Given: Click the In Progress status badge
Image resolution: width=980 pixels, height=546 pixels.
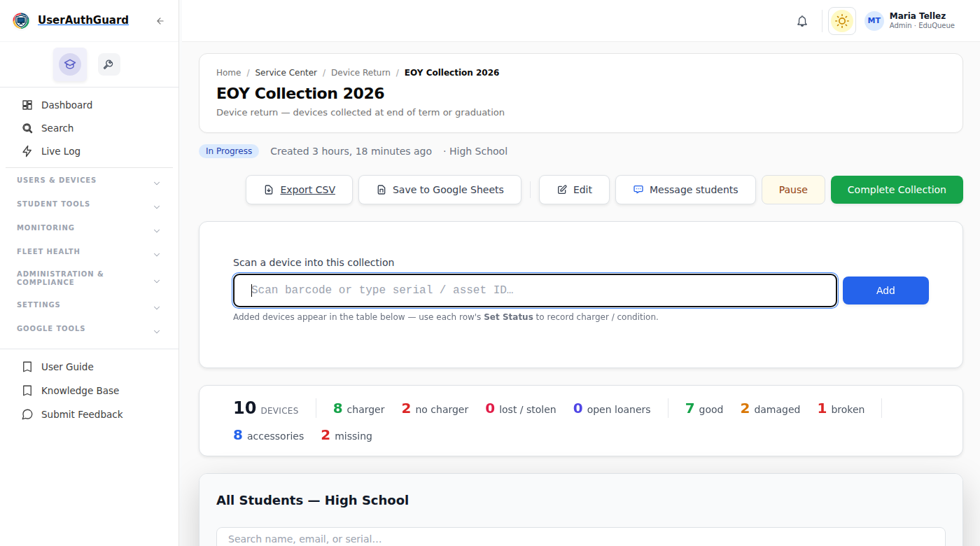Looking at the screenshot, I should tap(229, 151).
